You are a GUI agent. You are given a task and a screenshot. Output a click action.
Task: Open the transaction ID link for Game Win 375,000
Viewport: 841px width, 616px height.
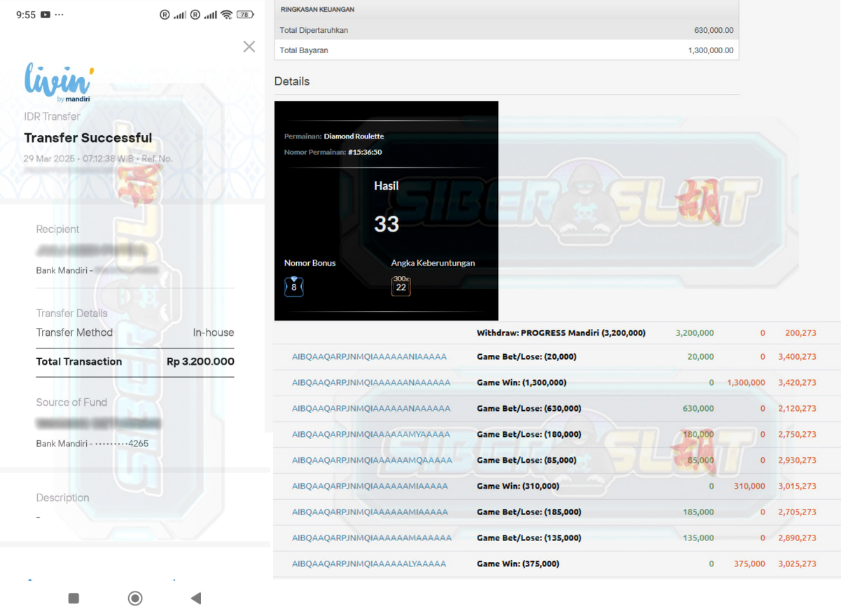coord(368,563)
